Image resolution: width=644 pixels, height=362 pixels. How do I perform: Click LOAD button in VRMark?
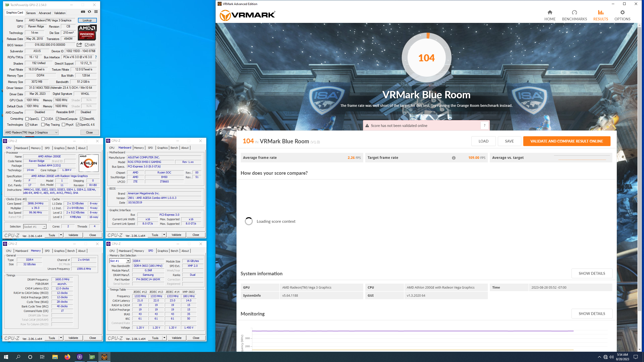484,141
